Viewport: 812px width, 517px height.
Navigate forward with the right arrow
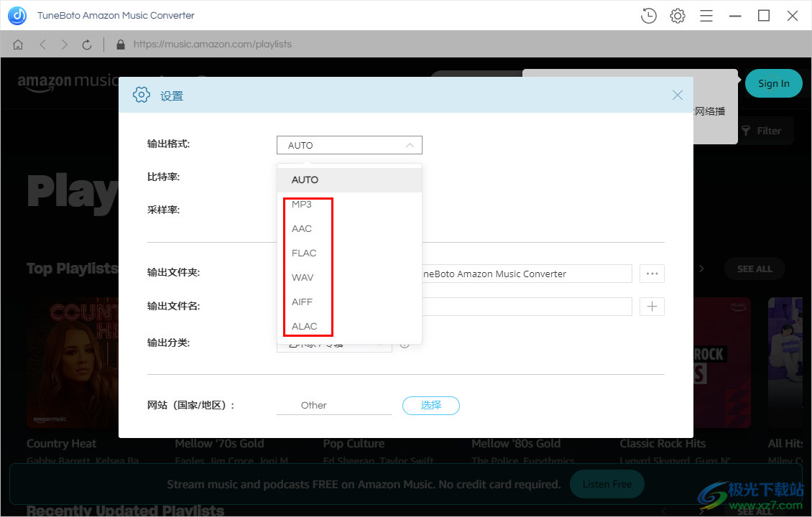tap(64, 45)
